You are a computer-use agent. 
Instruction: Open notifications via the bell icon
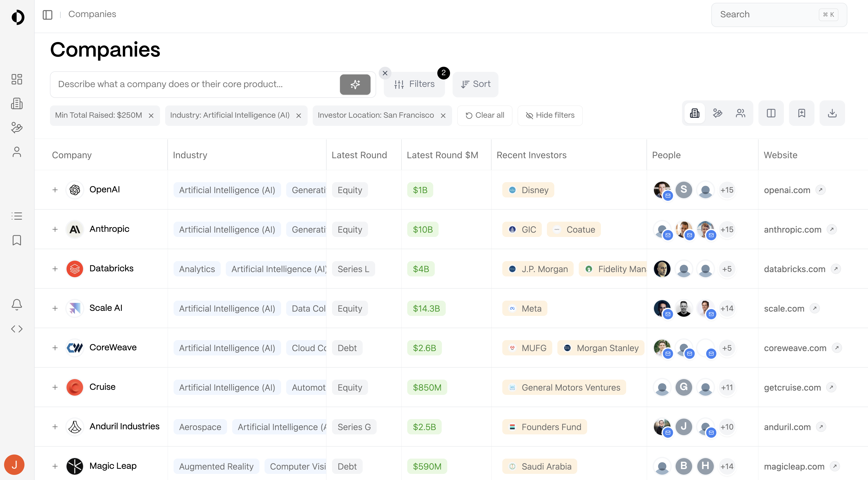(17, 304)
